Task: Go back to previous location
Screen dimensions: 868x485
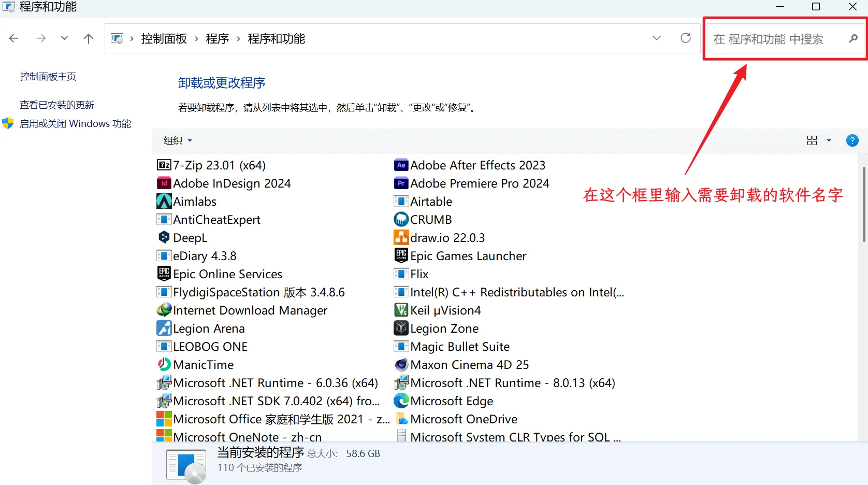Action: pos(14,38)
